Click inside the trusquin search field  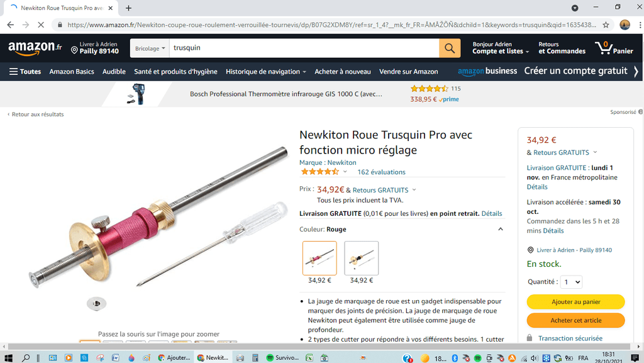(304, 48)
